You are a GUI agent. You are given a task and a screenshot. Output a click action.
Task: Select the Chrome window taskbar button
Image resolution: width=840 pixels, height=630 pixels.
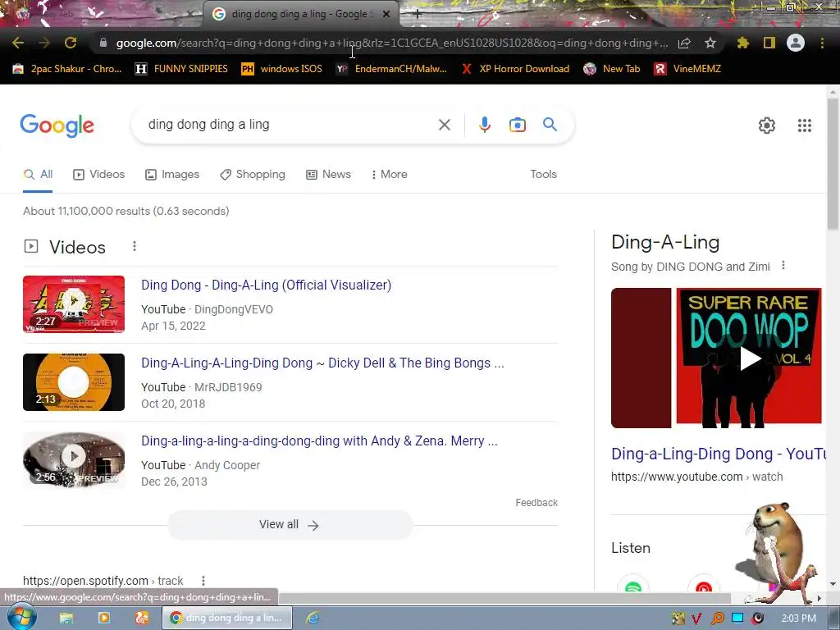pyautogui.click(x=228, y=619)
